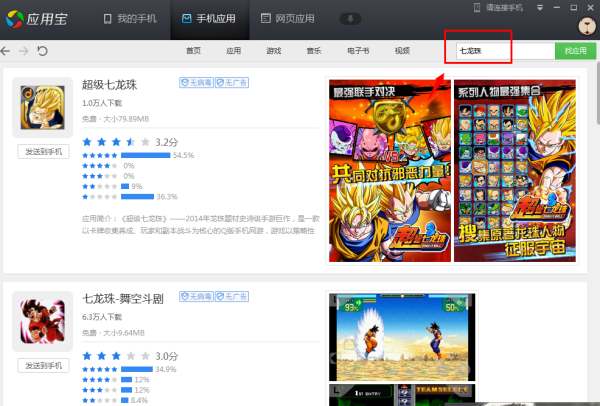Click 发送到手机 for 超级七龙珠

[x=44, y=152]
